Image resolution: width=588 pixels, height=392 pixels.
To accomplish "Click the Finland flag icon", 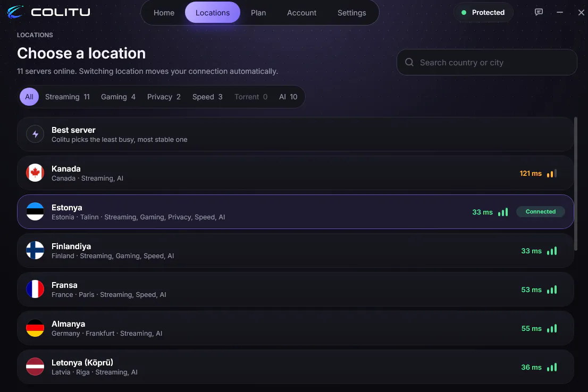I will [x=35, y=250].
